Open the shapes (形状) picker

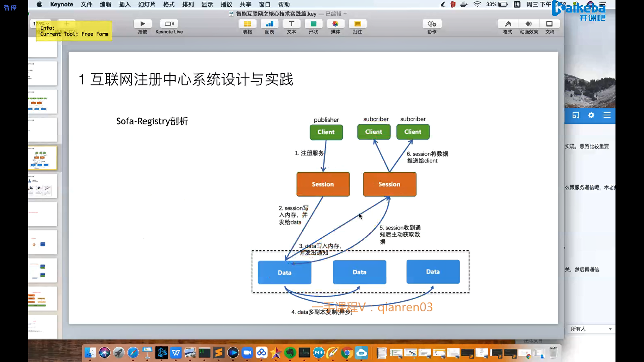click(x=313, y=24)
